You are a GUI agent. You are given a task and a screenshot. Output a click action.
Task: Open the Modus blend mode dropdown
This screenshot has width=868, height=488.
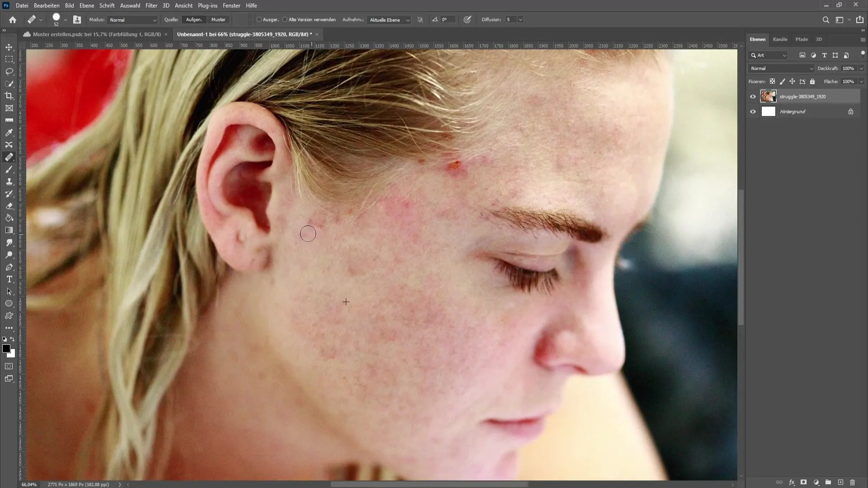pyautogui.click(x=131, y=20)
